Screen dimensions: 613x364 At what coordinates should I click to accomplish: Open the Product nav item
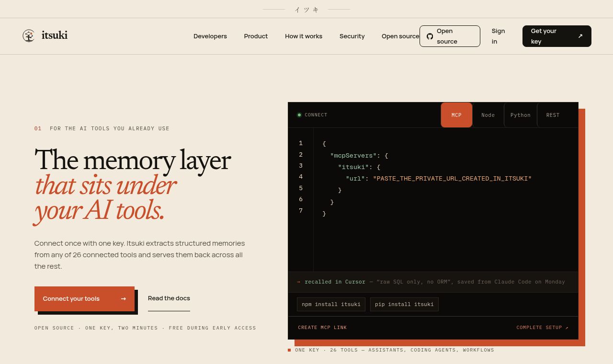click(x=256, y=36)
